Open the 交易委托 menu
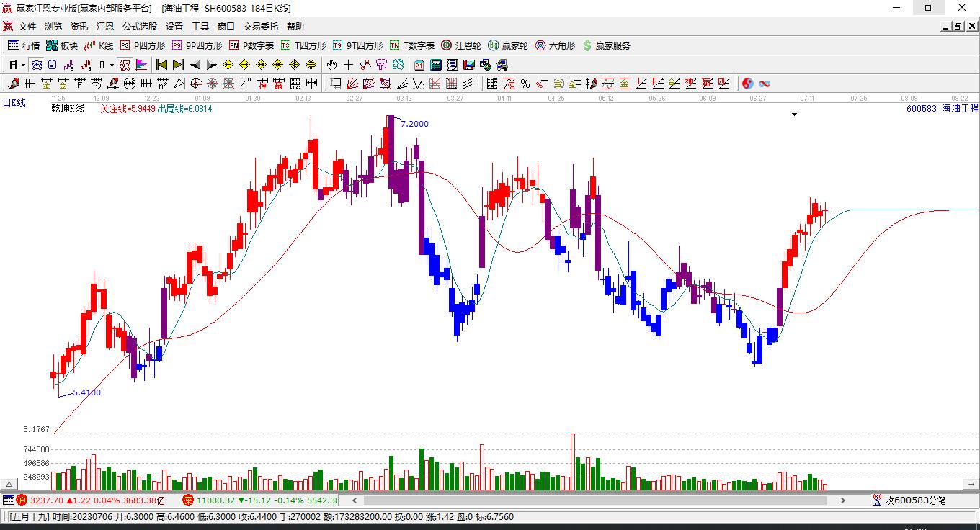Viewport: 980px width, 530px height. click(260, 27)
